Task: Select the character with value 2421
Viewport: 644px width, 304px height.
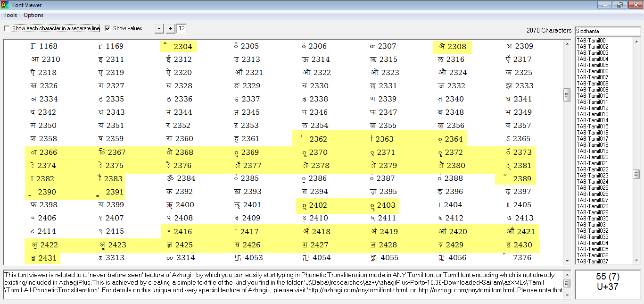Action: click(521, 231)
